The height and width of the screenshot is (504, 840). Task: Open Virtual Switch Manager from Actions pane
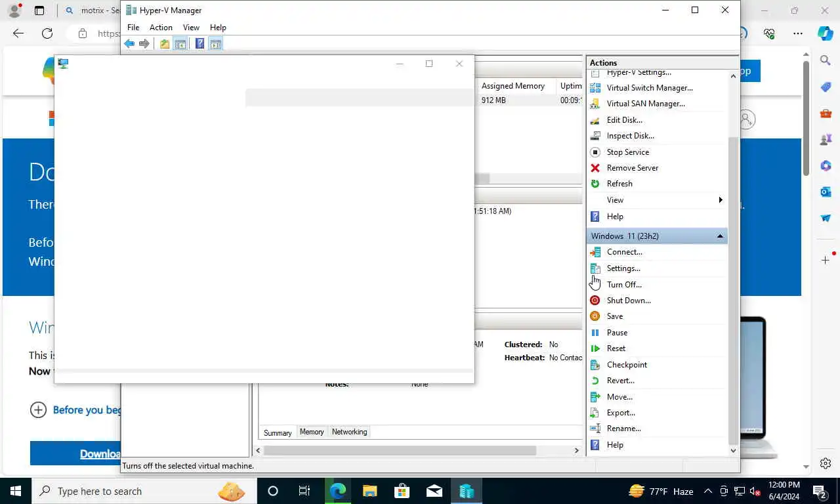pos(650,88)
